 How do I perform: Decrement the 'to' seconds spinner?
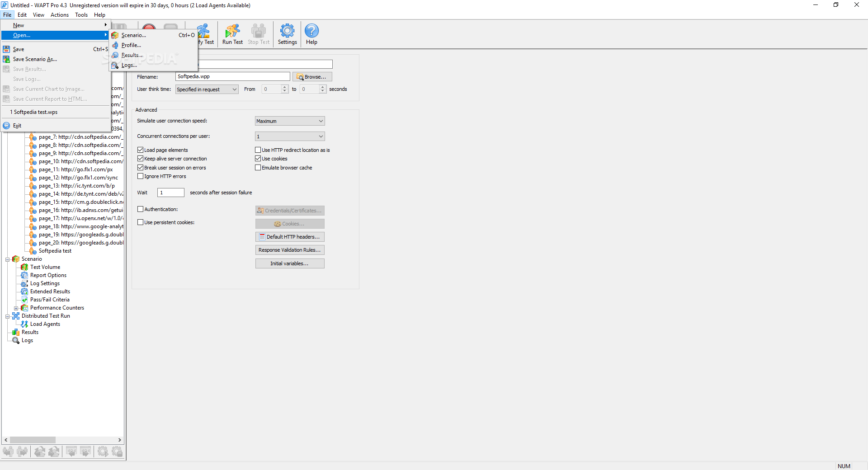pos(323,91)
